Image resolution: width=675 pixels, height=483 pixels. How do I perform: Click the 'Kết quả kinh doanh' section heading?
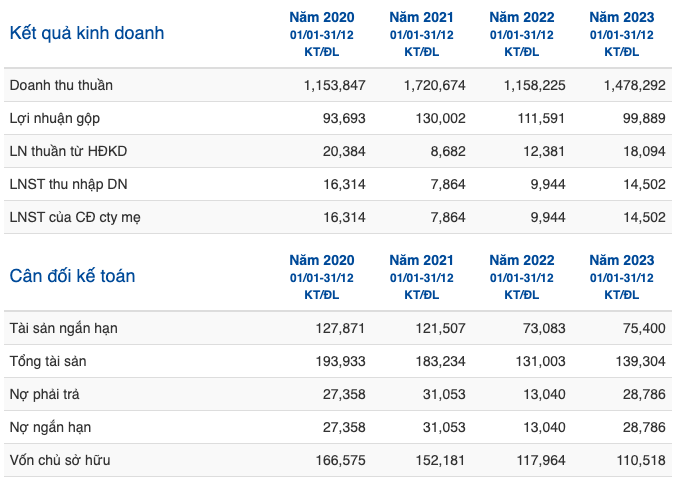pos(87,33)
